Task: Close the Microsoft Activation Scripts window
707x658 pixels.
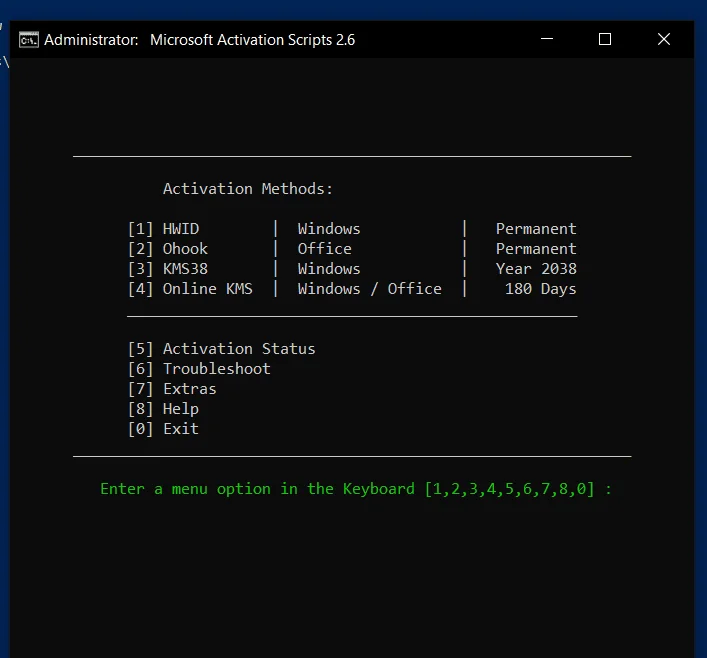Action: pos(664,39)
